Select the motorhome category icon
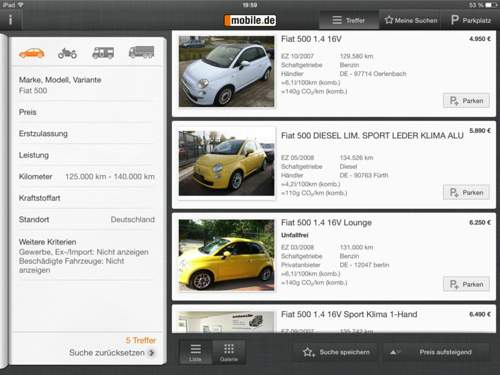 click(x=103, y=53)
